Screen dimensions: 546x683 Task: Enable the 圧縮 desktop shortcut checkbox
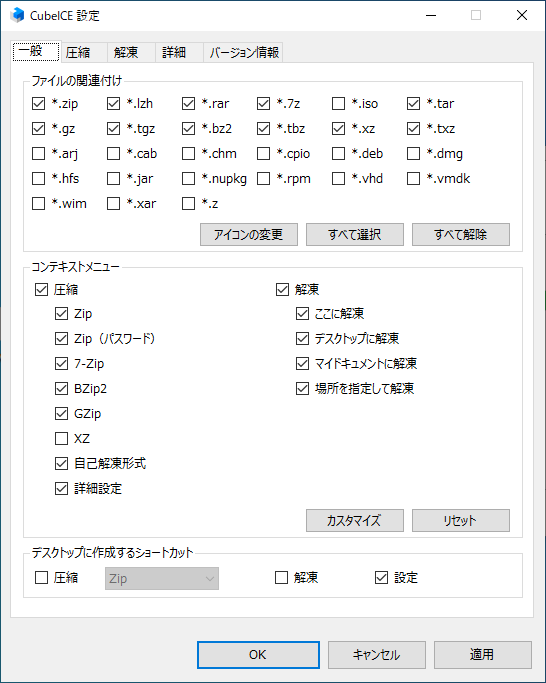41,578
